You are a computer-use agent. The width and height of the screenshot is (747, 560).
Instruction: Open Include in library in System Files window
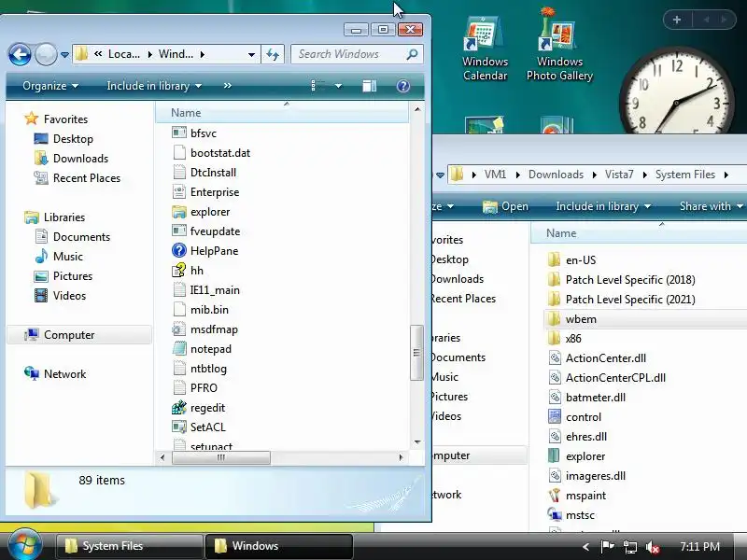coord(603,206)
